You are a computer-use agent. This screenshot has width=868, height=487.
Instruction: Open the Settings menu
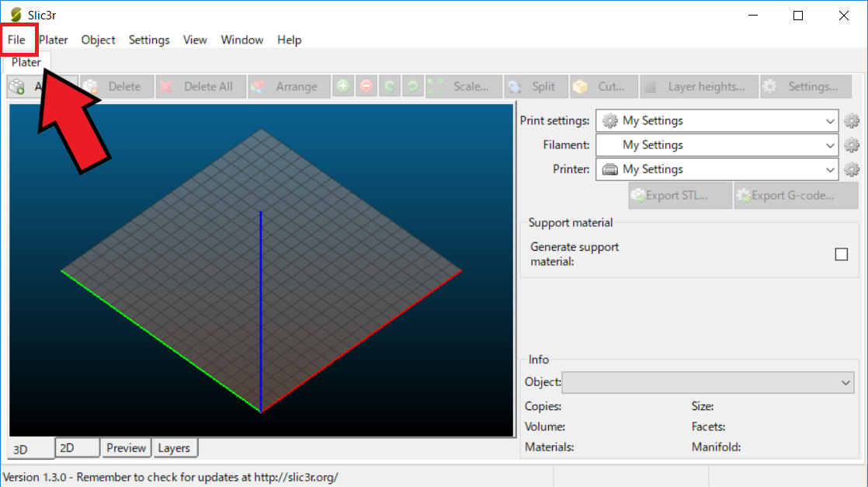click(149, 40)
